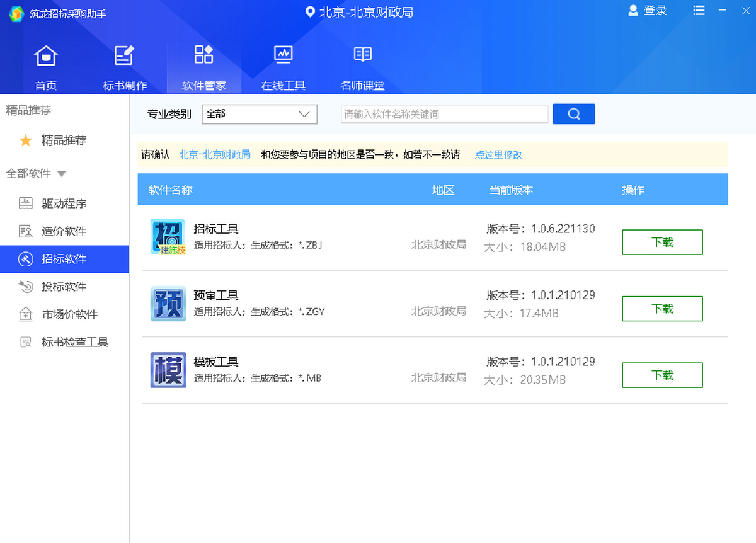
Task: Click the 预审工具 name text
Action: (216, 295)
